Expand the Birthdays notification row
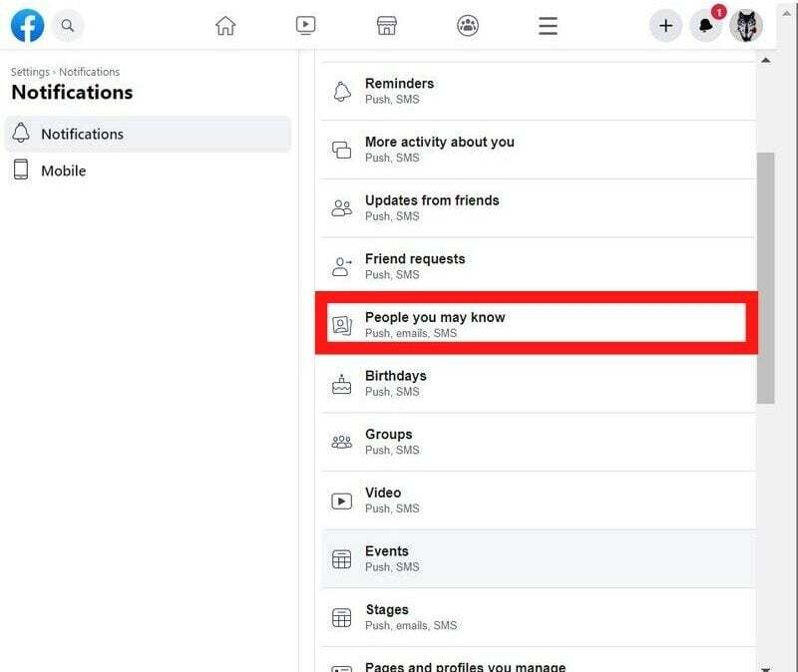 (x=539, y=384)
